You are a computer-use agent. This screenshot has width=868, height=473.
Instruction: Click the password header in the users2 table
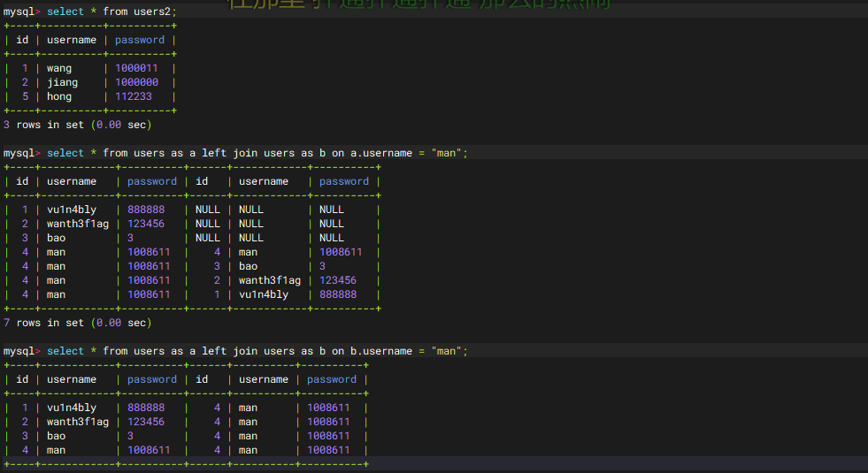pos(140,40)
